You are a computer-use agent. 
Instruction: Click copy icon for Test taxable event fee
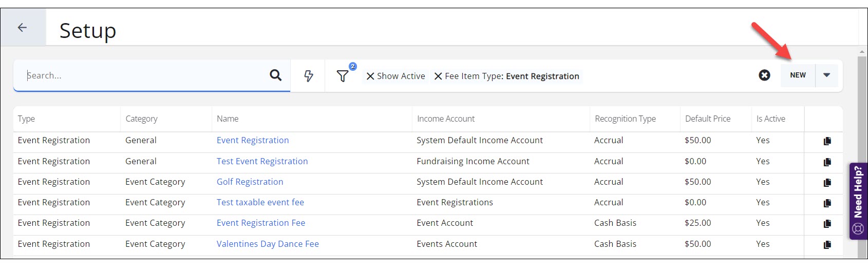coord(827,203)
